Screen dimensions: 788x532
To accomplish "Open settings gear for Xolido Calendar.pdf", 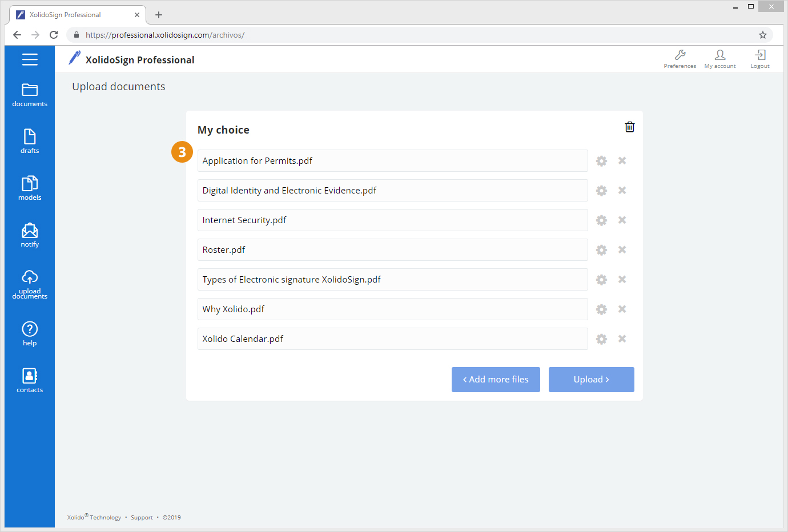I will click(x=601, y=339).
